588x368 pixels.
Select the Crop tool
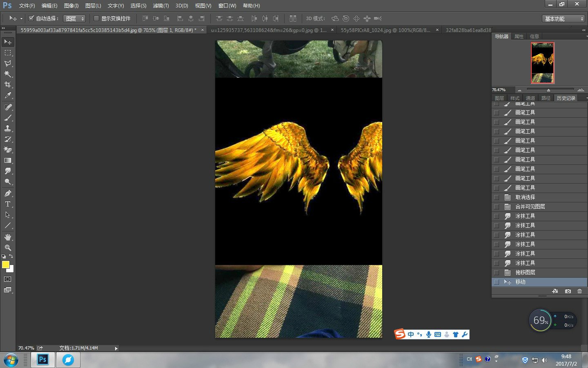coord(7,85)
